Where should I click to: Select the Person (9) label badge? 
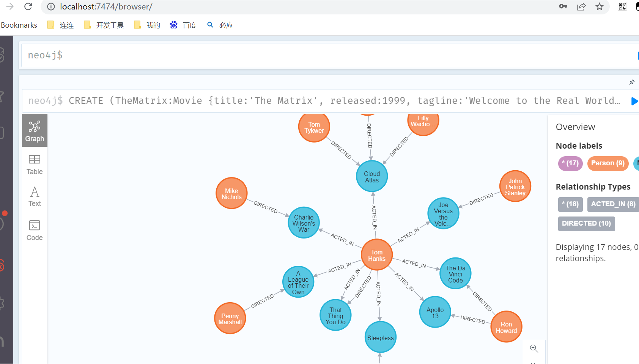coord(608,163)
